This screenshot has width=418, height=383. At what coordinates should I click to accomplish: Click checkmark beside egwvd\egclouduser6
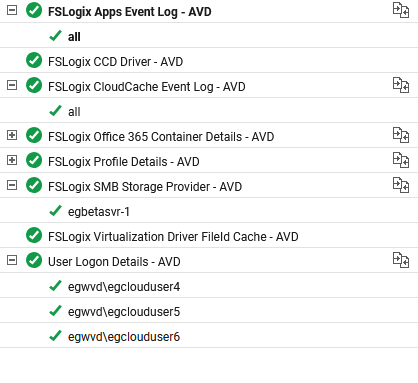pos(55,335)
